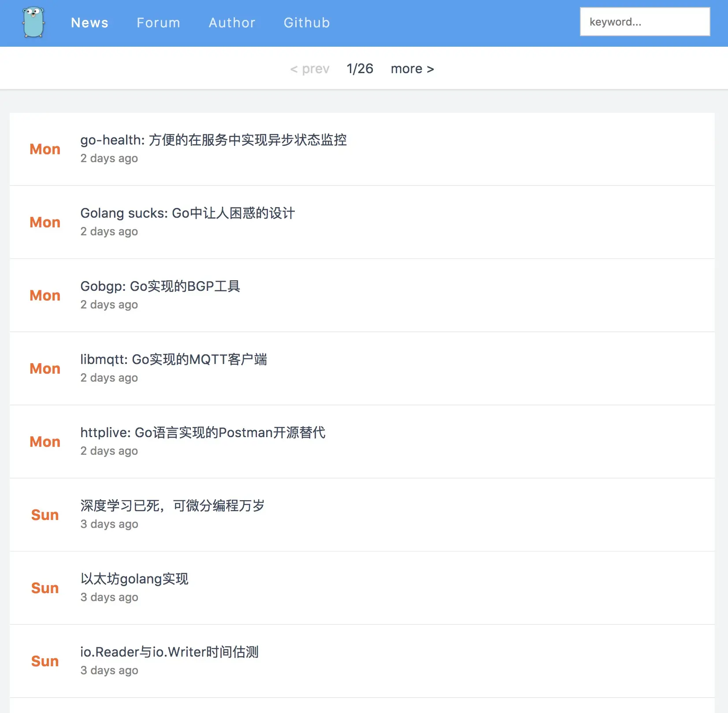Click the Sun label beside 深度学习已死
This screenshot has height=713, width=728.
tap(45, 515)
